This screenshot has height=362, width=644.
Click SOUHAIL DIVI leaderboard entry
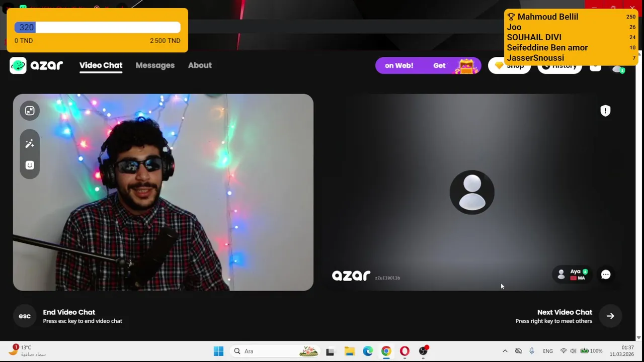click(534, 37)
